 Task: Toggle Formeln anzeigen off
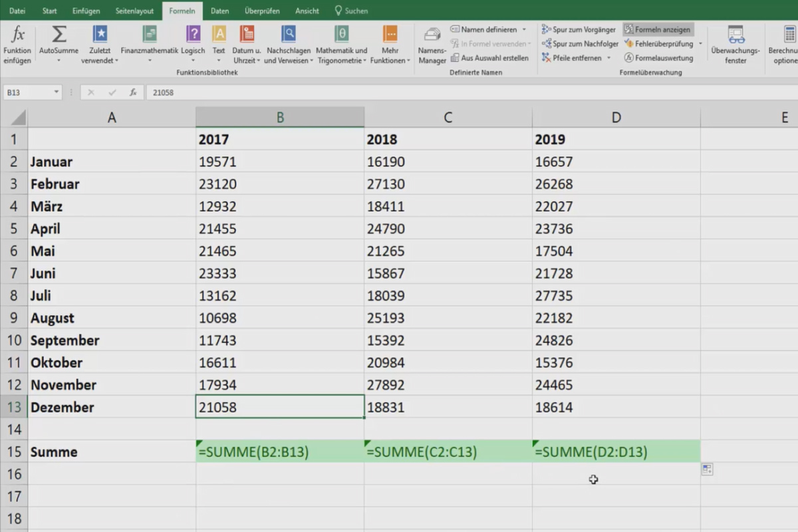658,29
